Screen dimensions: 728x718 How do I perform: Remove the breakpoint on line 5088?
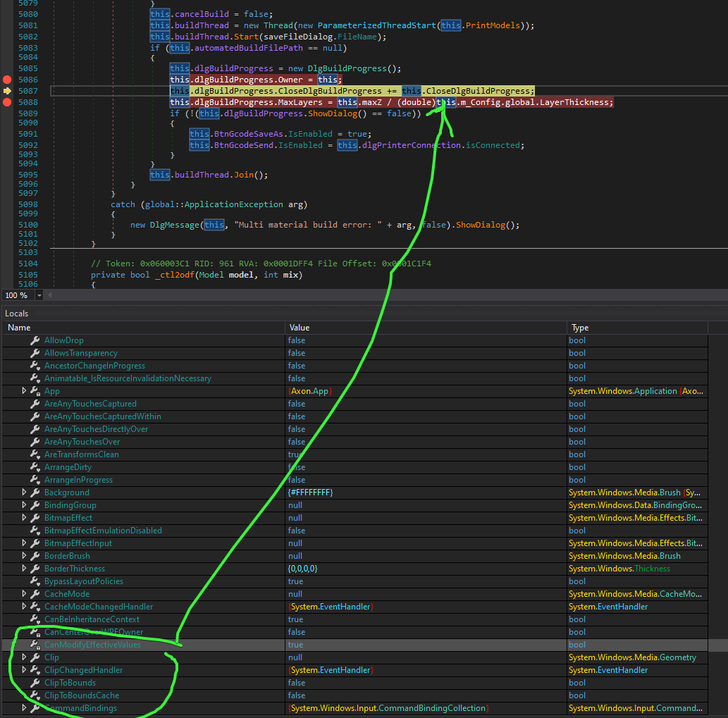[x=7, y=102]
